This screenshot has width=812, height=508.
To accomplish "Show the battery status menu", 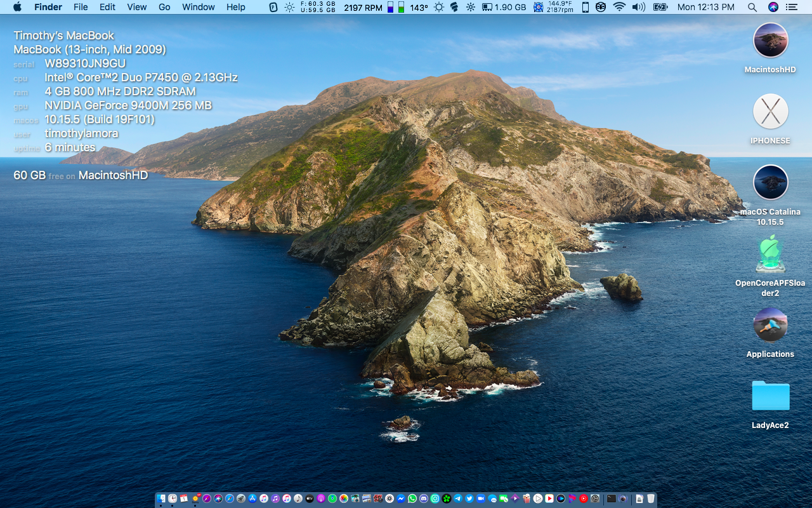I will click(x=660, y=7).
